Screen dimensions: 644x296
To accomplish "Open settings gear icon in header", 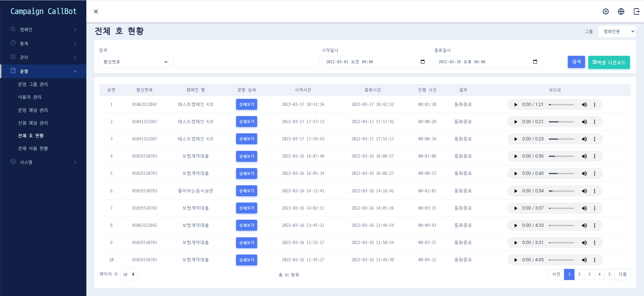I will (x=605, y=11).
